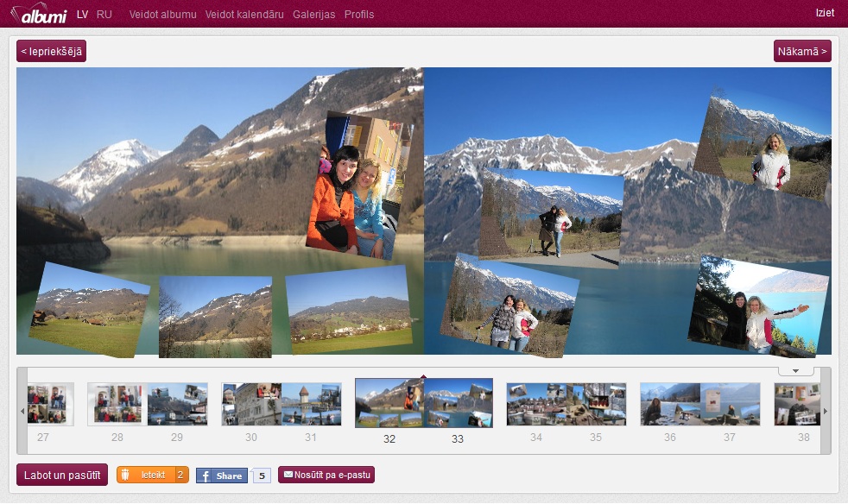The height and width of the screenshot is (504, 848).
Task: Click the page number 32 label
Action: [x=389, y=439]
